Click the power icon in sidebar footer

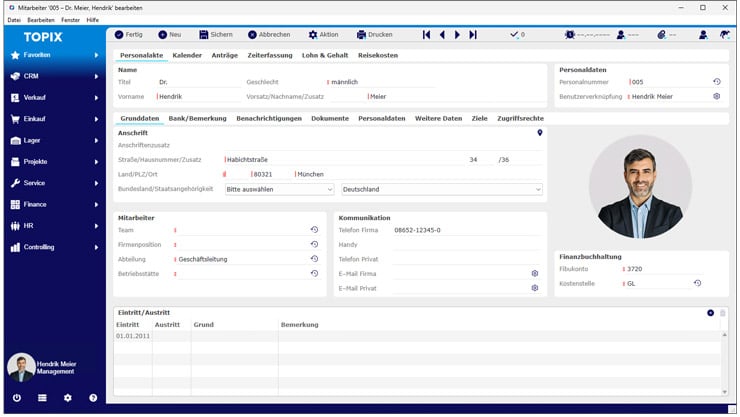(17, 398)
